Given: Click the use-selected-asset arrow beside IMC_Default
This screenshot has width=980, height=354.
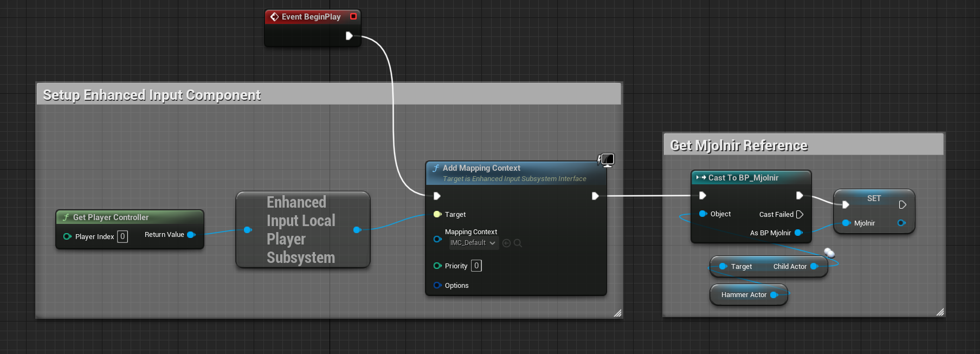Looking at the screenshot, I should pos(506,243).
